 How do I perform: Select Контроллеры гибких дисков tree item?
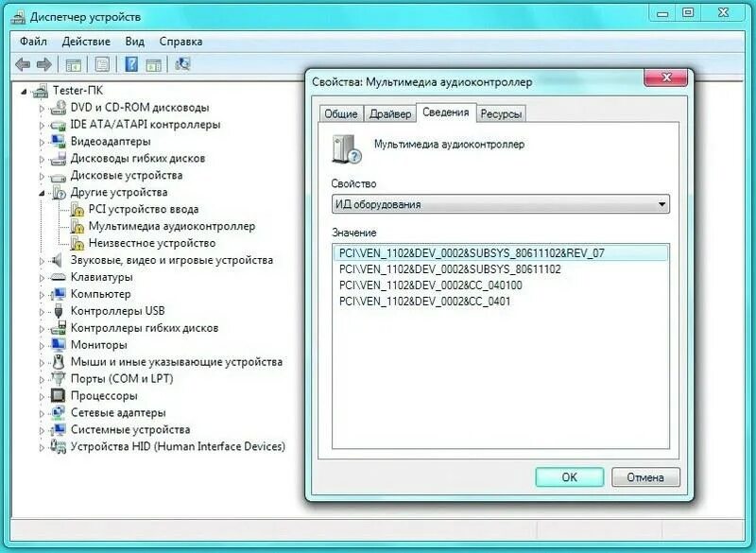pyautogui.click(x=145, y=328)
